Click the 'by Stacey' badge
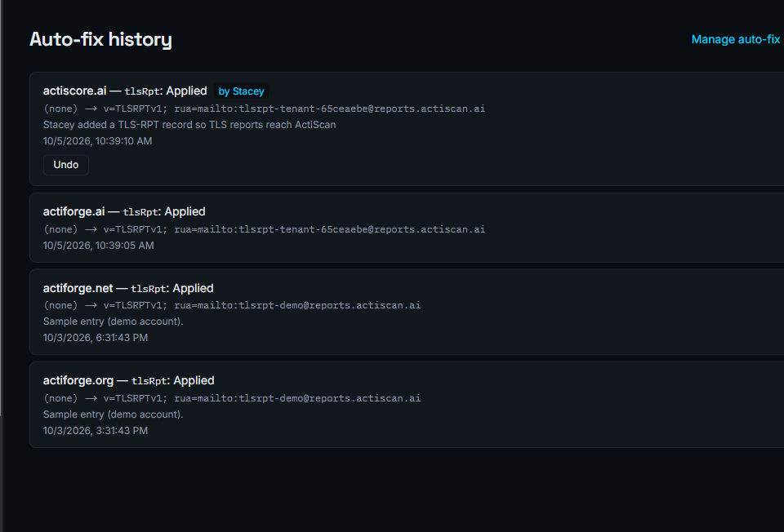The height and width of the screenshot is (532, 784). click(241, 91)
